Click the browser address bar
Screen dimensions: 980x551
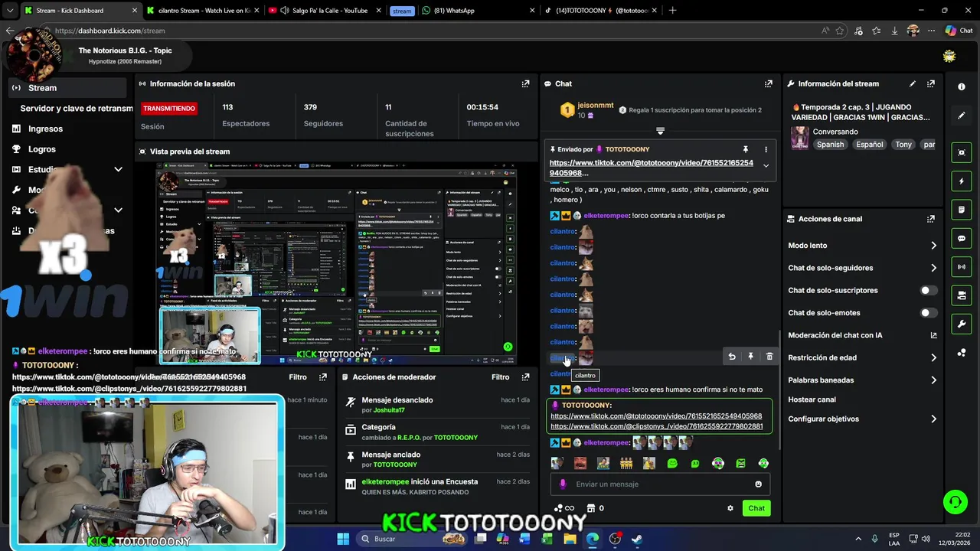(x=436, y=31)
